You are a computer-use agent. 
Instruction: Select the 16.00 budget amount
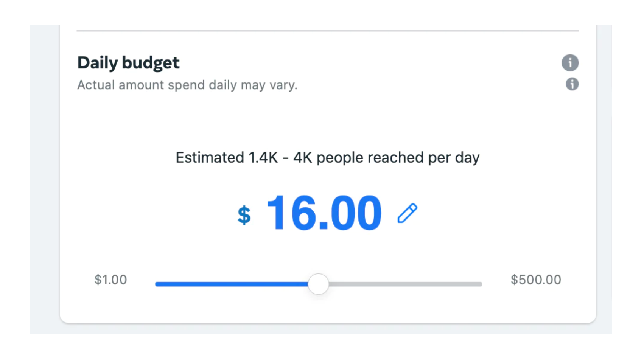coord(324,213)
